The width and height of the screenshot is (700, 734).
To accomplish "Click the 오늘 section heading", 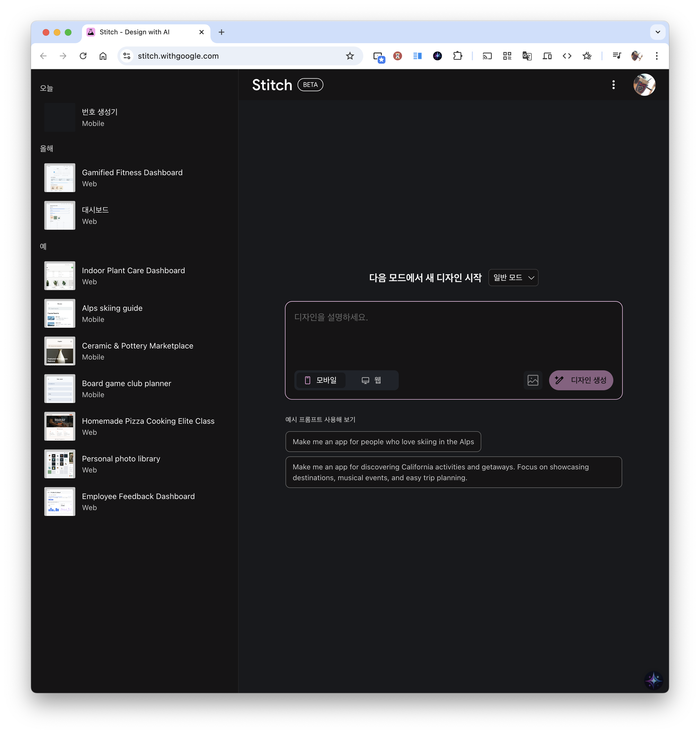I will pos(47,88).
